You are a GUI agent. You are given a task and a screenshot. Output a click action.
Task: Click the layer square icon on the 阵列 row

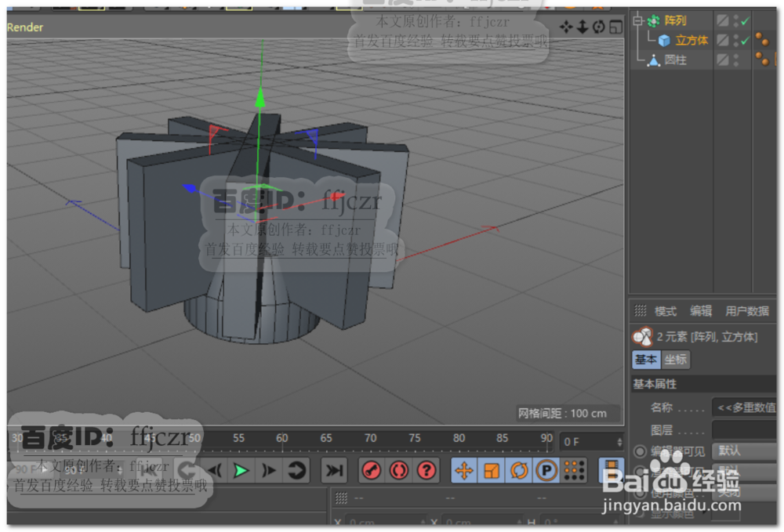723,20
